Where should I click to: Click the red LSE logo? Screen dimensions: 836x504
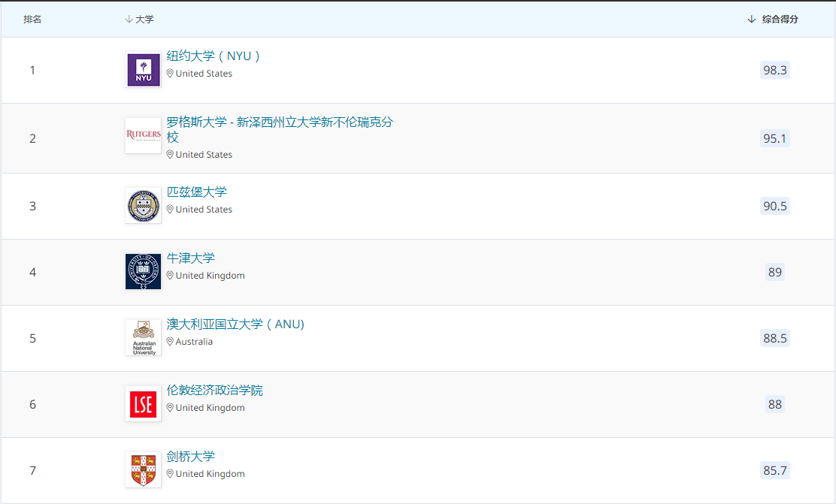tap(143, 403)
